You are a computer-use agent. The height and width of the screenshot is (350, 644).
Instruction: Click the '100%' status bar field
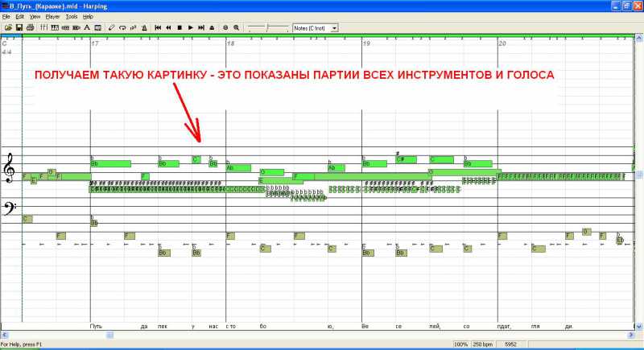[x=460, y=344]
